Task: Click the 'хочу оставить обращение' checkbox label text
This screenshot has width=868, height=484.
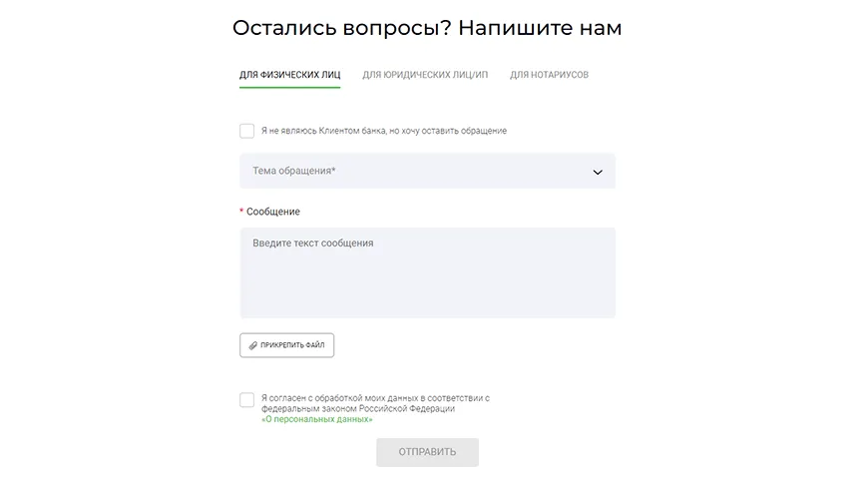Action: (454, 131)
